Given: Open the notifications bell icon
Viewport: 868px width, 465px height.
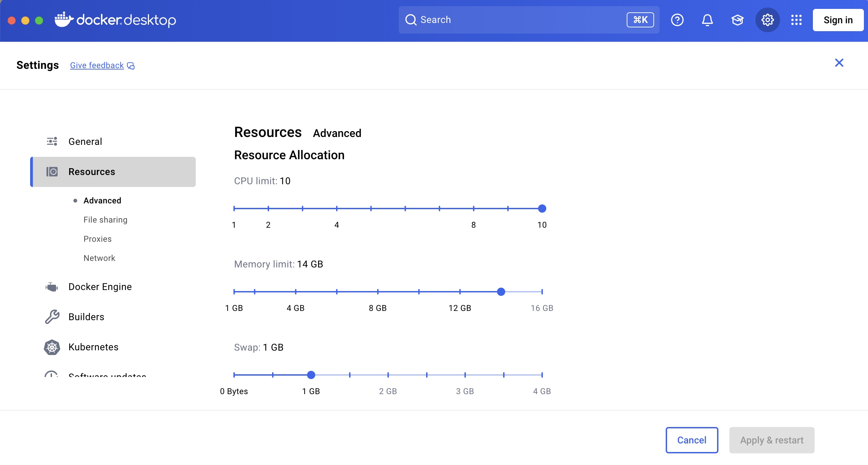Looking at the screenshot, I should coord(707,20).
